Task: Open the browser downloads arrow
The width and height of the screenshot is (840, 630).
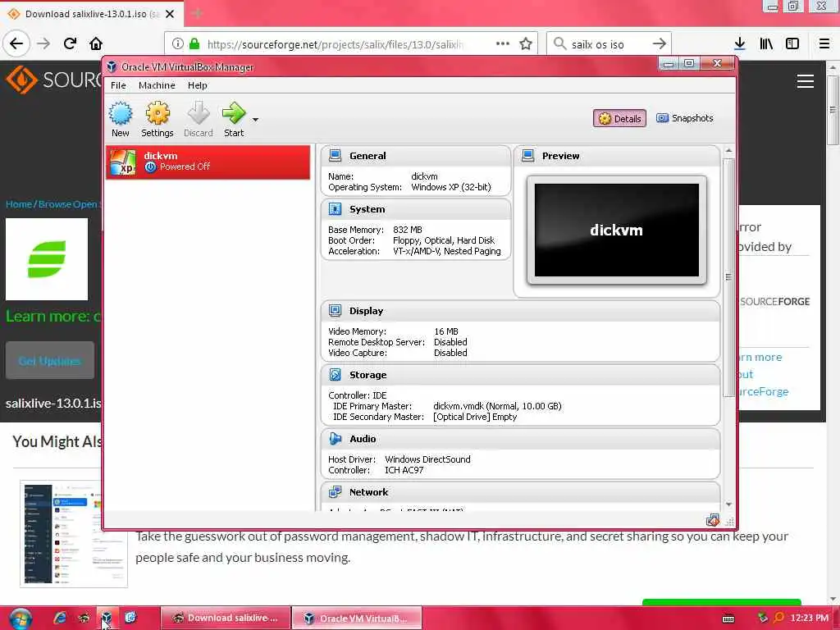Action: tap(740, 43)
